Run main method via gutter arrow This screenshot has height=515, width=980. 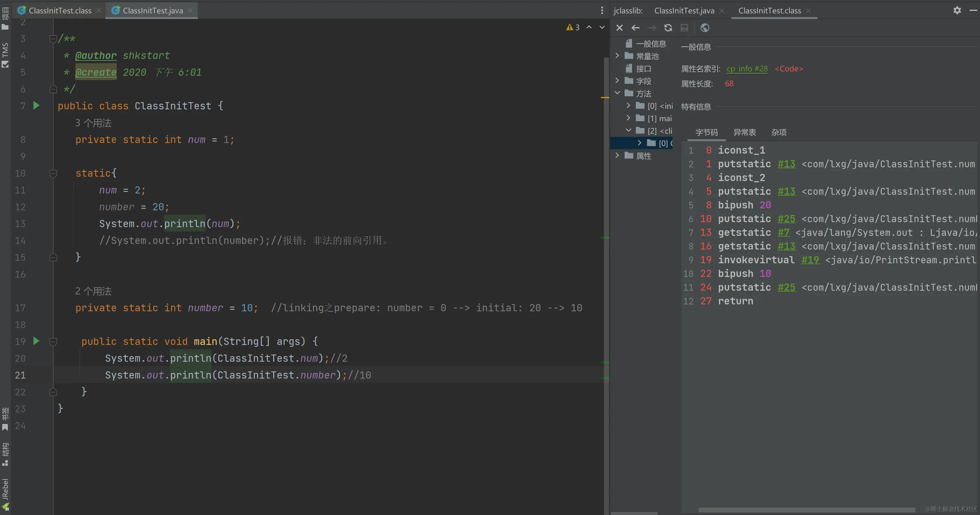tap(36, 341)
